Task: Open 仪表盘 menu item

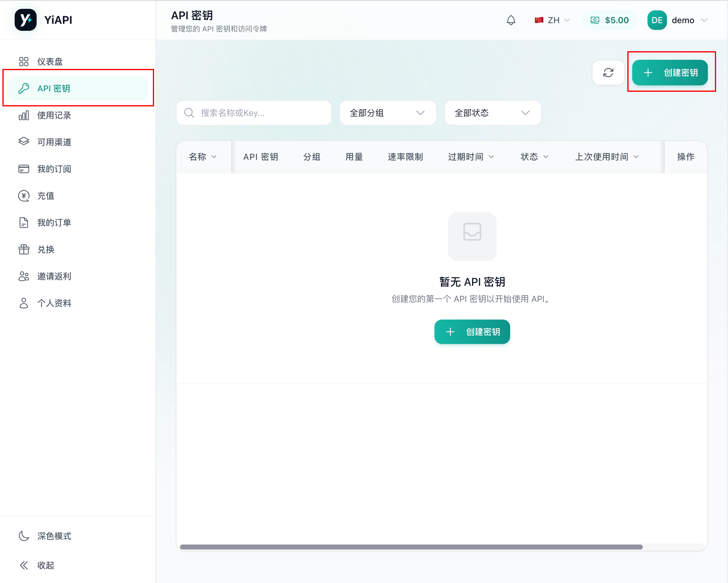Action: pyautogui.click(x=78, y=61)
